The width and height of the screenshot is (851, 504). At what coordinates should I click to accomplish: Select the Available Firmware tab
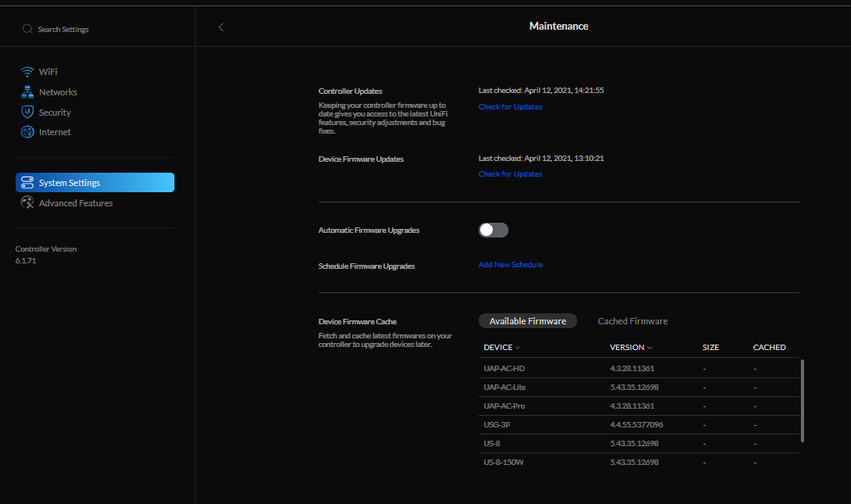point(527,321)
